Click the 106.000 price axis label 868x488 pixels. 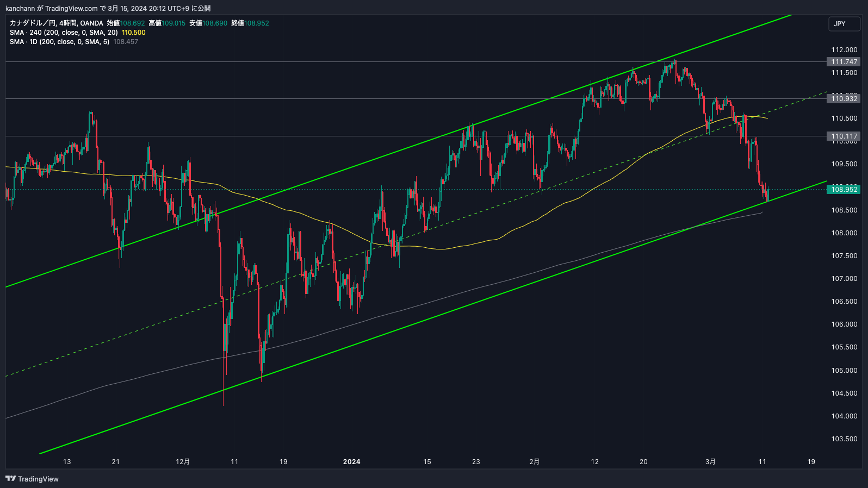[844, 324]
